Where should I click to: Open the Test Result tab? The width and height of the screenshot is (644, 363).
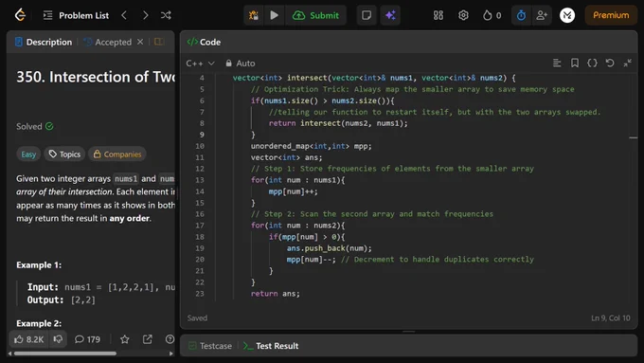click(x=271, y=346)
